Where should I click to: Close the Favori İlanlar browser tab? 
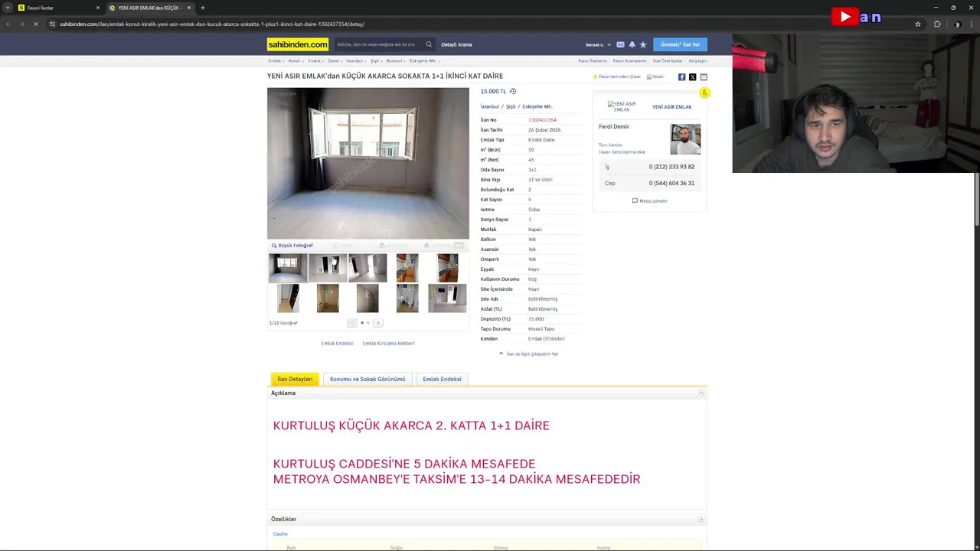tap(97, 8)
